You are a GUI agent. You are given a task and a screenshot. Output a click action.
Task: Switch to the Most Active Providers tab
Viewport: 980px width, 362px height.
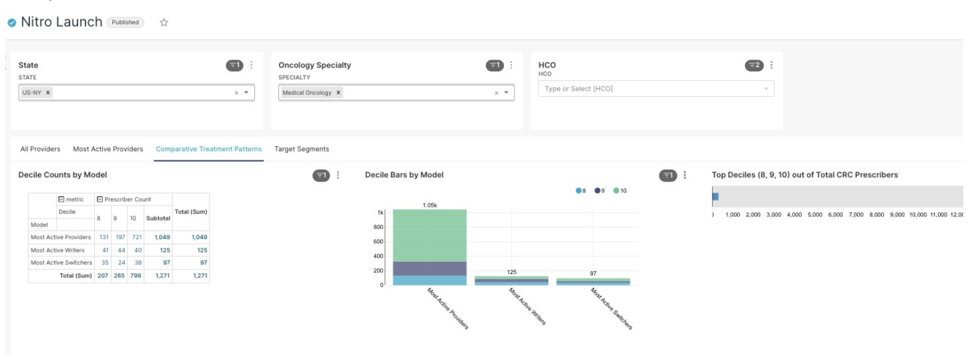tap(107, 149)
